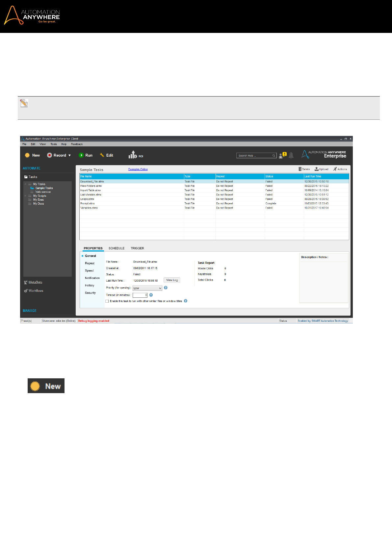Viewport: 392px width, 554px height.
Task: Click the help icon beside the Timeout field
Action: coord(151,295)
